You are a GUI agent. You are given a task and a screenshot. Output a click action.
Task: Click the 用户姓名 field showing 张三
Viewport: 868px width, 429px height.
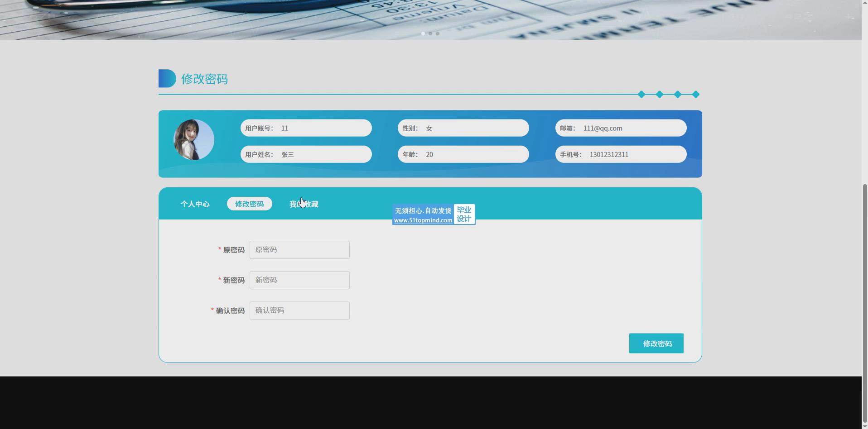tap(306, 154)
